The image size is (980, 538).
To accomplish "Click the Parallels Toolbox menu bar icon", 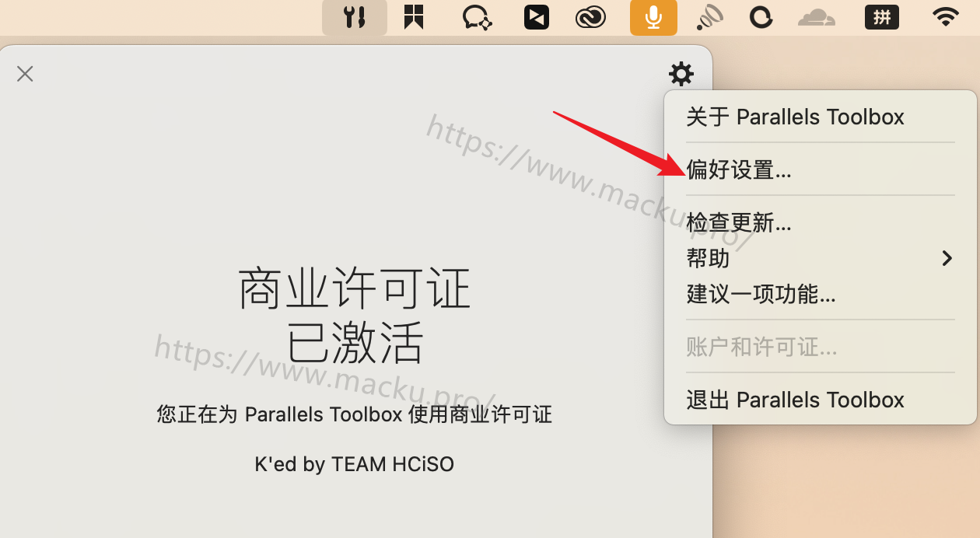I will pyautogui.click(x=355, y=17).
